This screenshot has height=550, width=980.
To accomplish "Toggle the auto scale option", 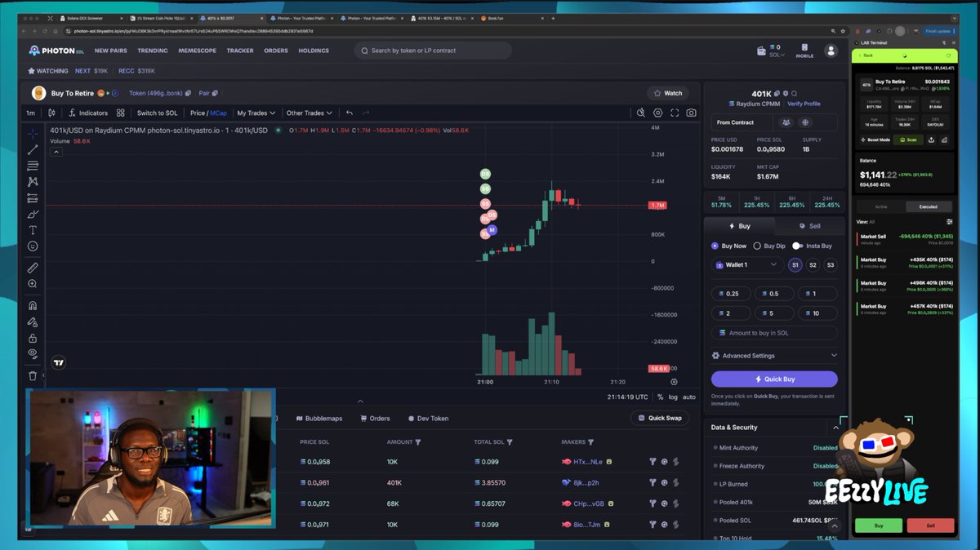I will 689,397.
